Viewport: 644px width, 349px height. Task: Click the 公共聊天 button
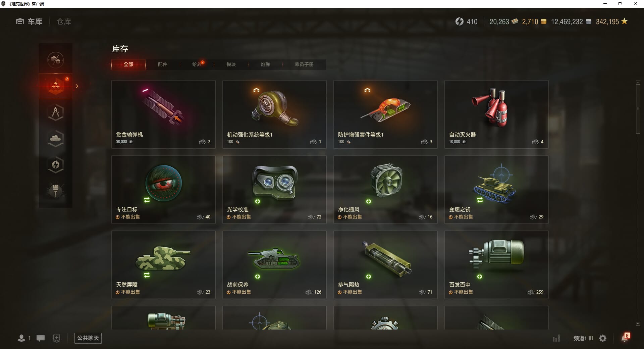[x=88, y=338]
